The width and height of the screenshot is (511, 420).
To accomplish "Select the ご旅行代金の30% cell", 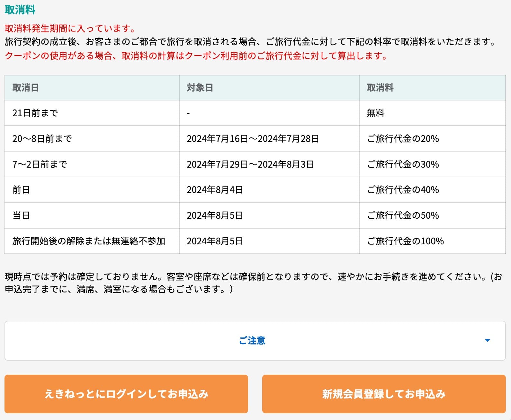I will (x=432, y=164).
